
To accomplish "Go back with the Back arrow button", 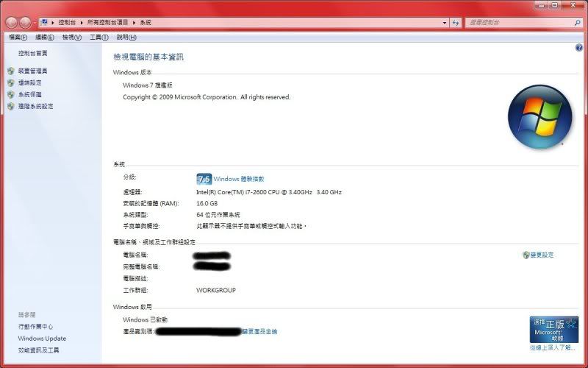I will 11,23.
